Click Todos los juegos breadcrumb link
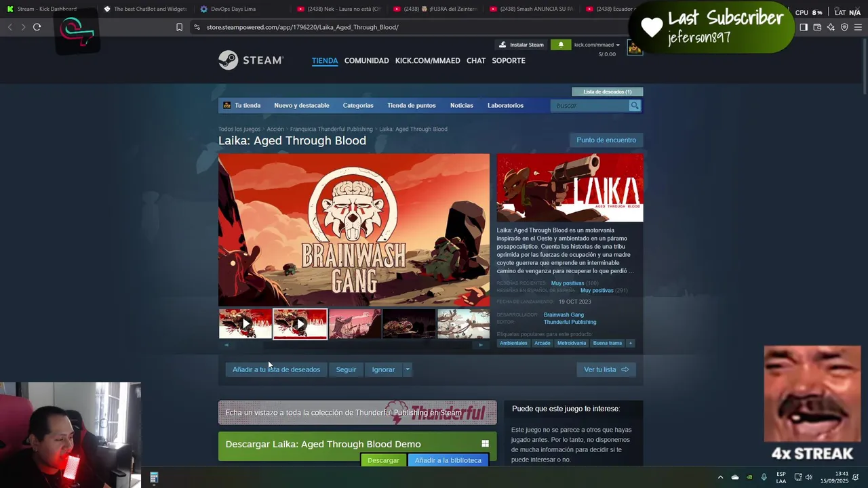Screen dimensions: 868x488 click(x=239, y=129)
